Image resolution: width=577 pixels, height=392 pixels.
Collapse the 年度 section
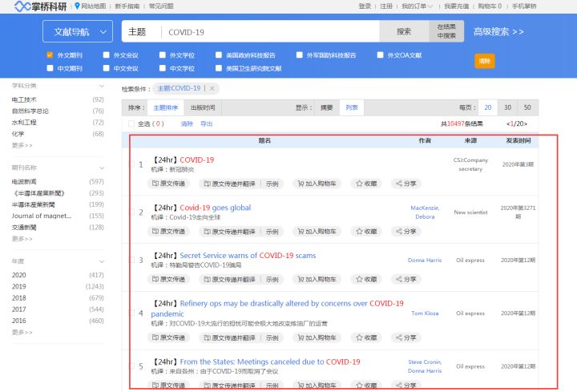102,261
